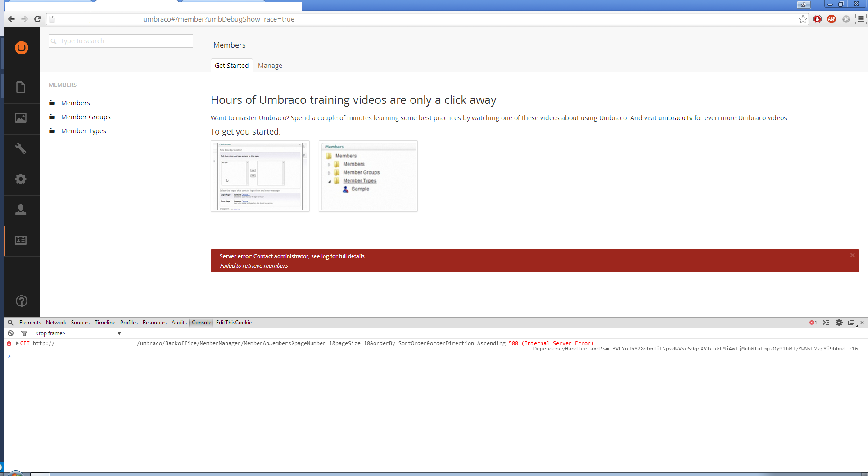Screen dimensions: 868x476
Task: Open the DevTools Console tab
Action: pyautogui.click(x=201, y=323)
